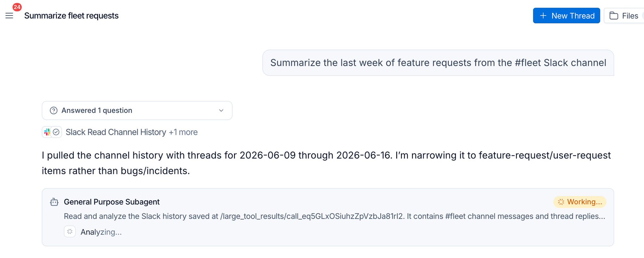Click the plus icon in New Thread
The width and height of the screenshot is (644, 258).
543,16
